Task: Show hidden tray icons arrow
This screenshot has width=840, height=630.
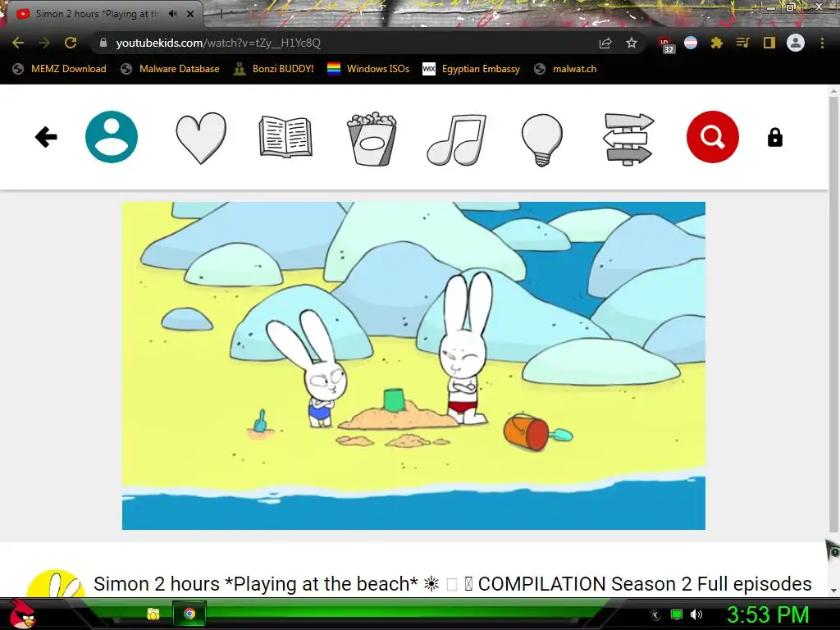Action: pyautogui.click(x=655, y=615)
